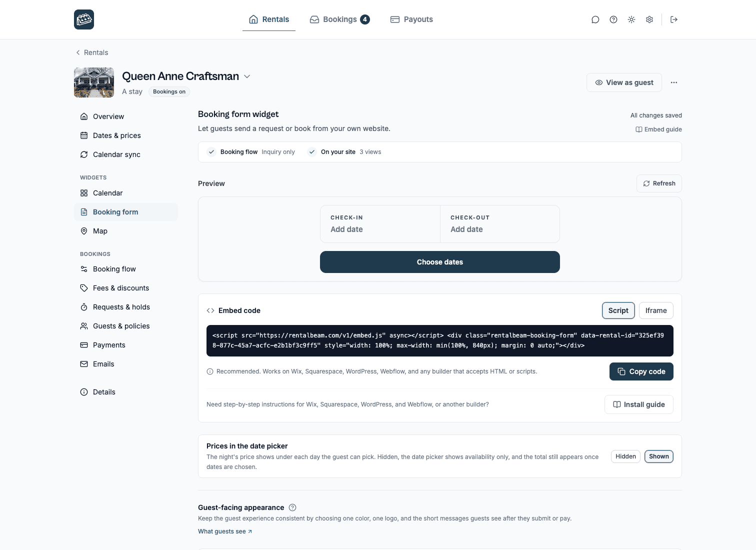Image resolution: width=756 pixels, height=550 pixels.
Task: Set date picker prices to Hidden
Action: (x=625, y=456)
